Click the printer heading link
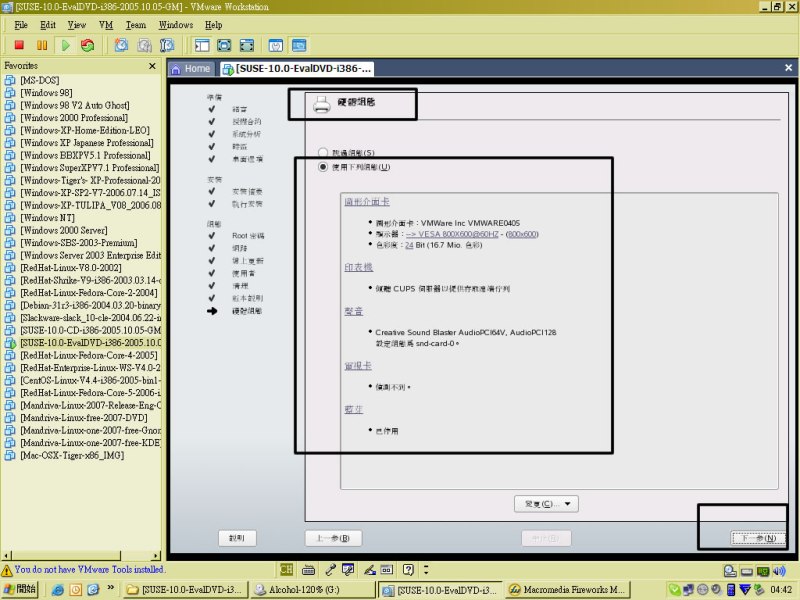800x600 pixels. 359,267
